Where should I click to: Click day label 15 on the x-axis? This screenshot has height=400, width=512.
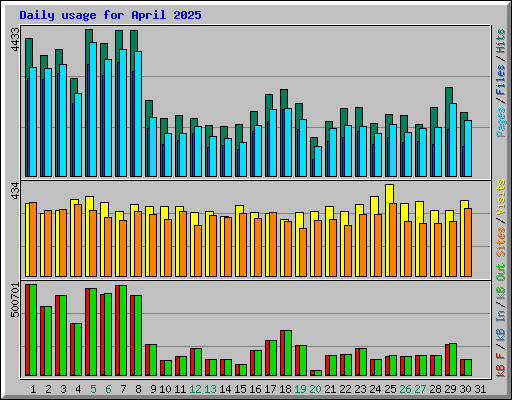tap(240, 389)
